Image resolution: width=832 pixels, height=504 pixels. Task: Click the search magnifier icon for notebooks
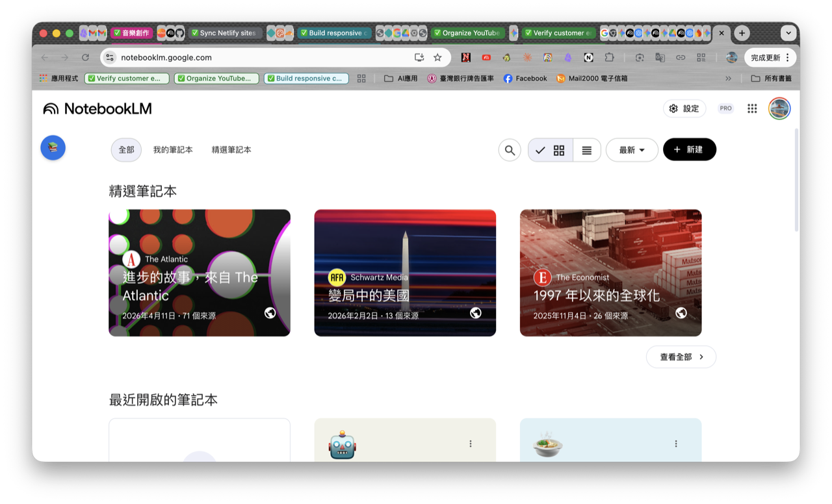[510, 150]
